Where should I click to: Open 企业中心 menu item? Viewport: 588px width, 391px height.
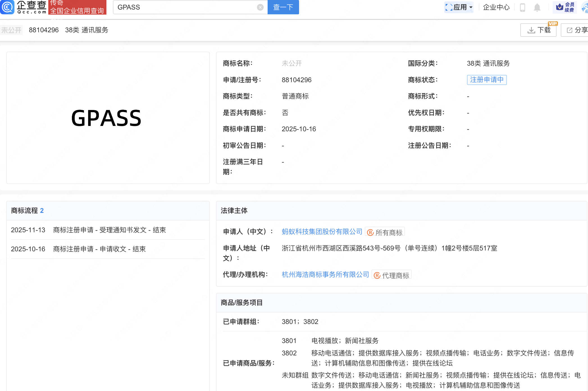[496, 7]
